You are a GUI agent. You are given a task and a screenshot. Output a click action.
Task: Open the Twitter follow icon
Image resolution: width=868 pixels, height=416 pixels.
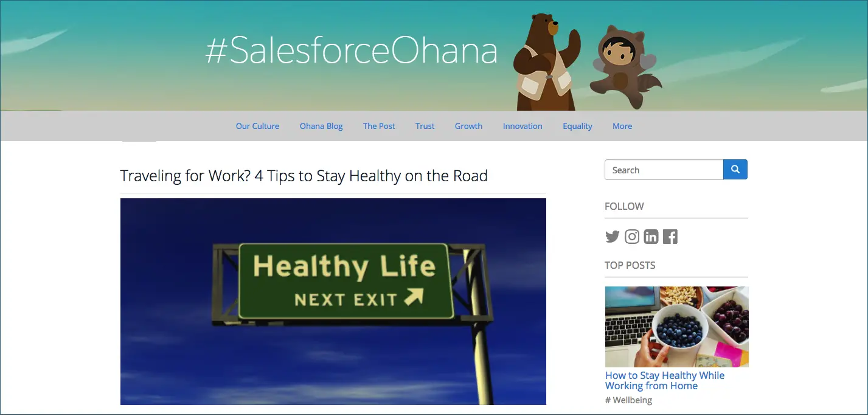[612, 237]
